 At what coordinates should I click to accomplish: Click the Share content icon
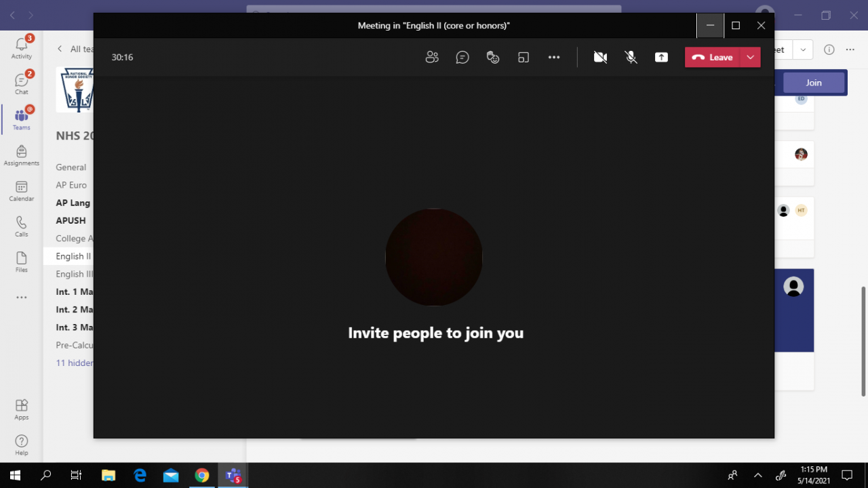pyautogui.click(x=661, y=58)
